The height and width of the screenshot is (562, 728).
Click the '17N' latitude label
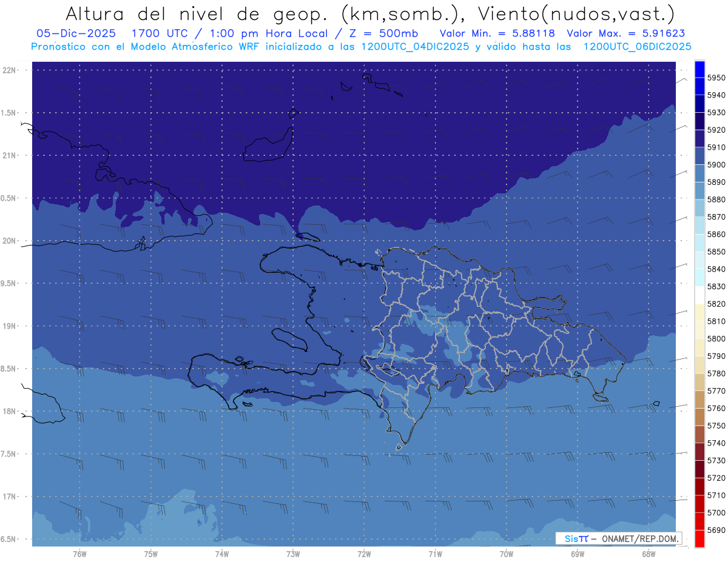pyautogui.click(x=10, y=497)
